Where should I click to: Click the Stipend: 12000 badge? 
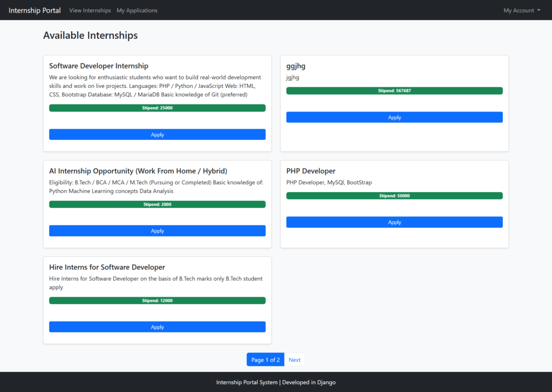coord(157,300)
